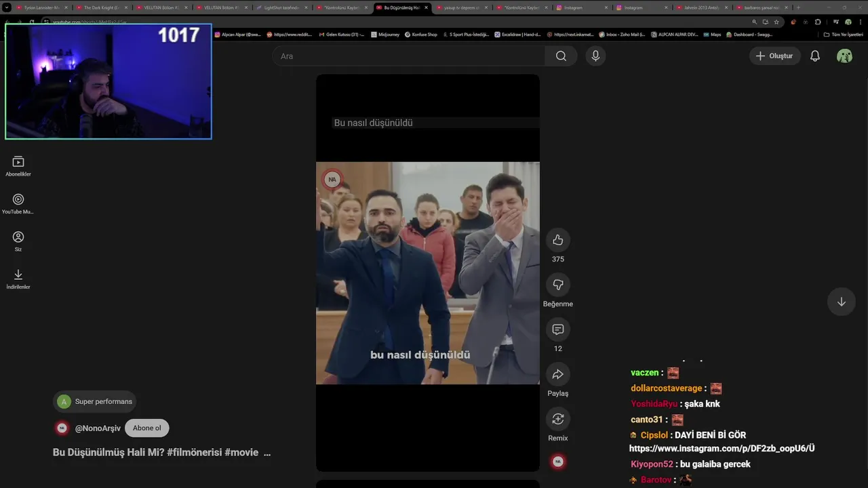Image resolution: width=868 pixels, height=488 pixels.
Task: Expand the description ellipsis after #movie
Action: coord(267,453)
